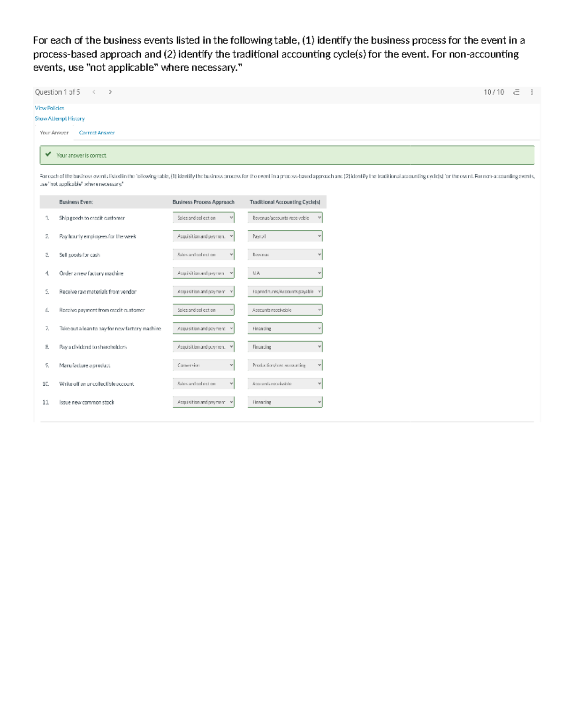Open the View Policies link
This screenshot has height=728, width=563.
tap(49, 108)
